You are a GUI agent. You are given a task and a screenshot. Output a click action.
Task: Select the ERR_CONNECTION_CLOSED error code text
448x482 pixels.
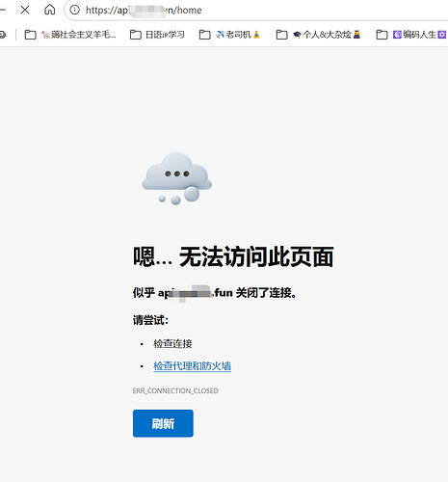click(175, 390)
